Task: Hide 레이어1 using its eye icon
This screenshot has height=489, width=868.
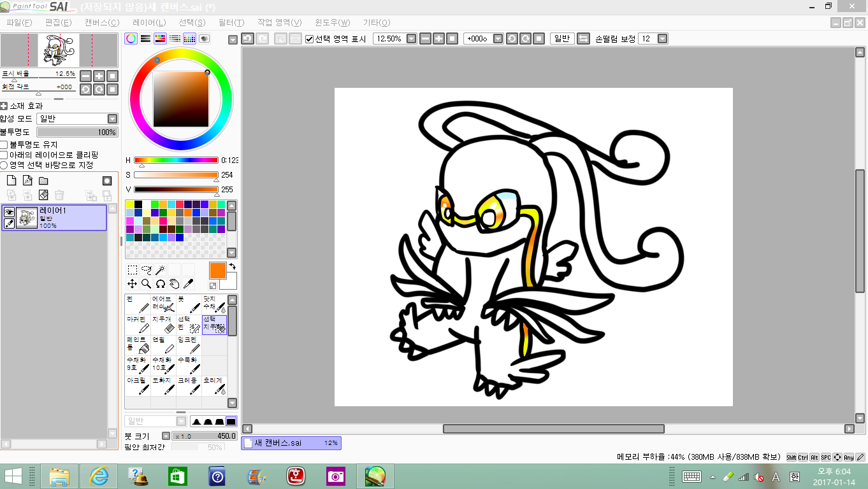Action: coord(10,212)
